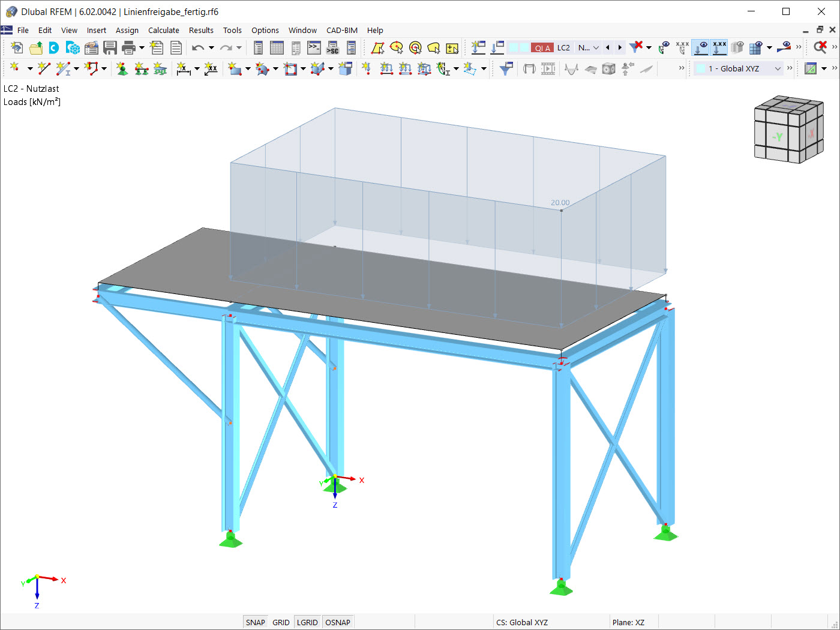Expand the Undo history dropdown arrow

tap(211, 47)
